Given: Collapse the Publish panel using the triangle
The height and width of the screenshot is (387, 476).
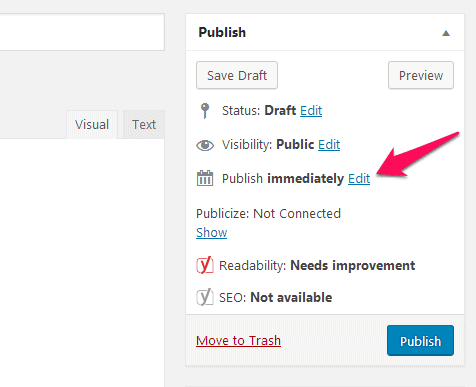Looking at the screenshot, I should (x=446, y=33).
